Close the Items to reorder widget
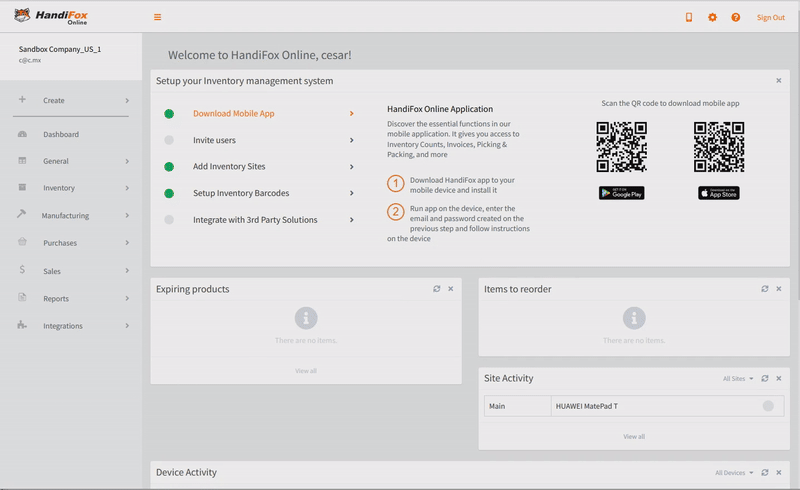 click(x=779, y=289)
